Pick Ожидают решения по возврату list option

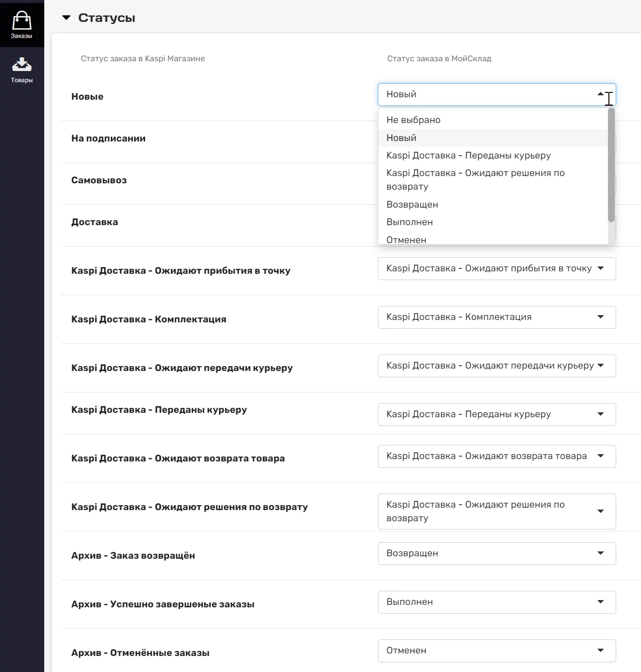click(x=493, y=180)
